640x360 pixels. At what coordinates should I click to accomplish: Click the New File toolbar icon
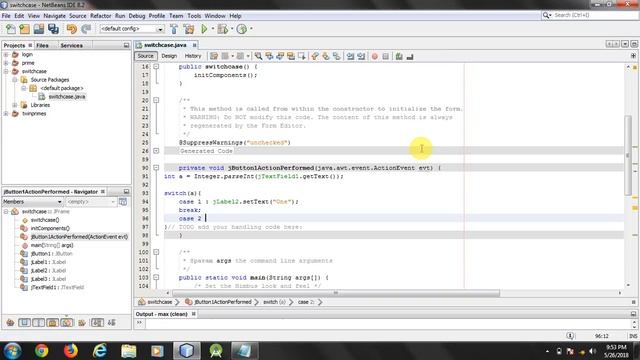11,29
